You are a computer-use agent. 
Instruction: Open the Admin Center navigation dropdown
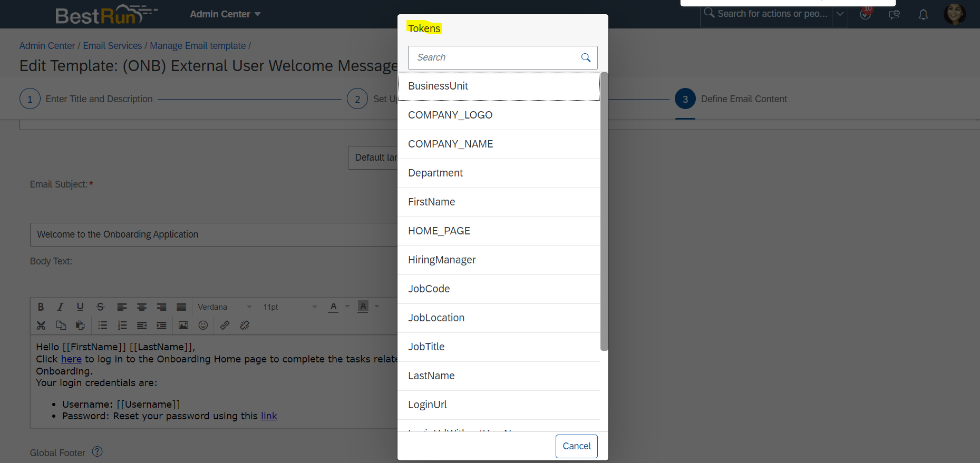(225, 14)
